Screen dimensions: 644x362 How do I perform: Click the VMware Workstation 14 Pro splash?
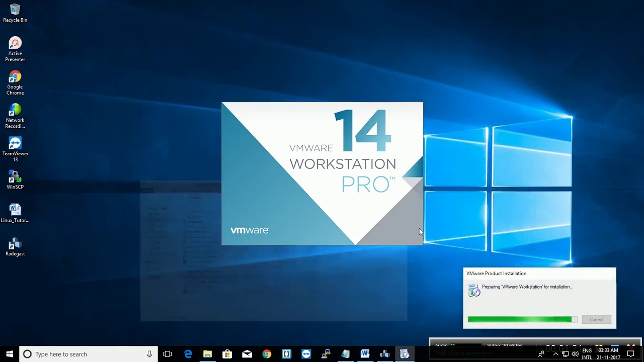pyautogui.click(x=322, y=173)
